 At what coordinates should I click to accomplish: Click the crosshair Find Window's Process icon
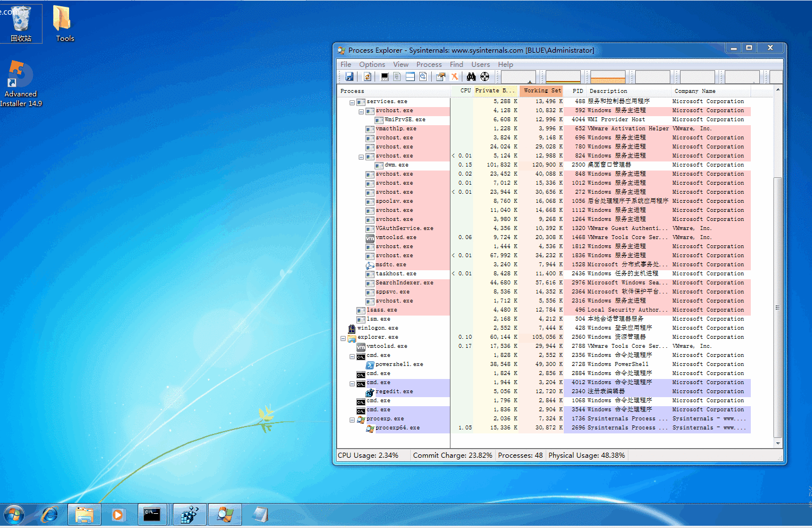pos(485,76)
